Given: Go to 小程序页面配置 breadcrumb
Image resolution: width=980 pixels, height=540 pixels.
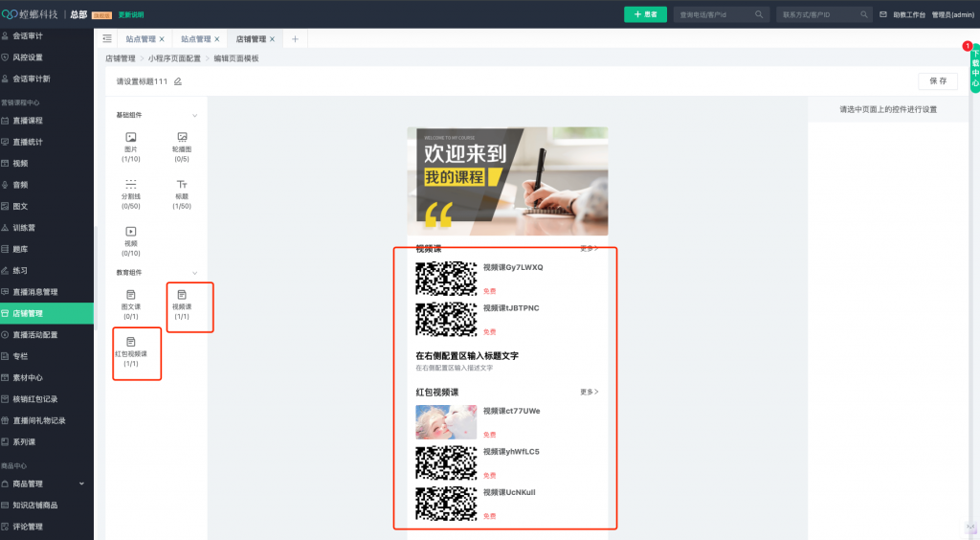Looking at the screenshot, I should [174, 58].
